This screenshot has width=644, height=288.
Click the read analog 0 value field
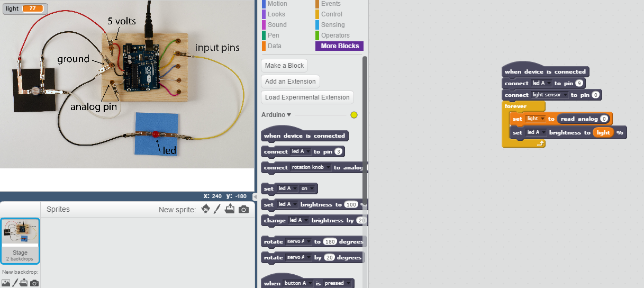click(604, 119)
